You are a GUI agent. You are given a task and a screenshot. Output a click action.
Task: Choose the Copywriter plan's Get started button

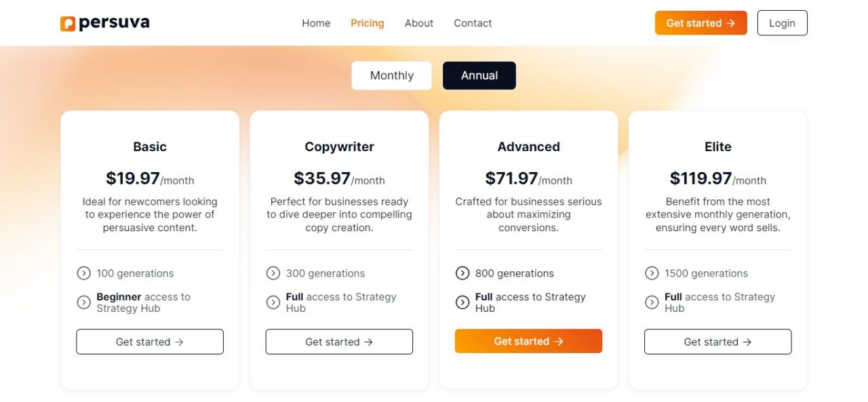click(x=339, y=342)
